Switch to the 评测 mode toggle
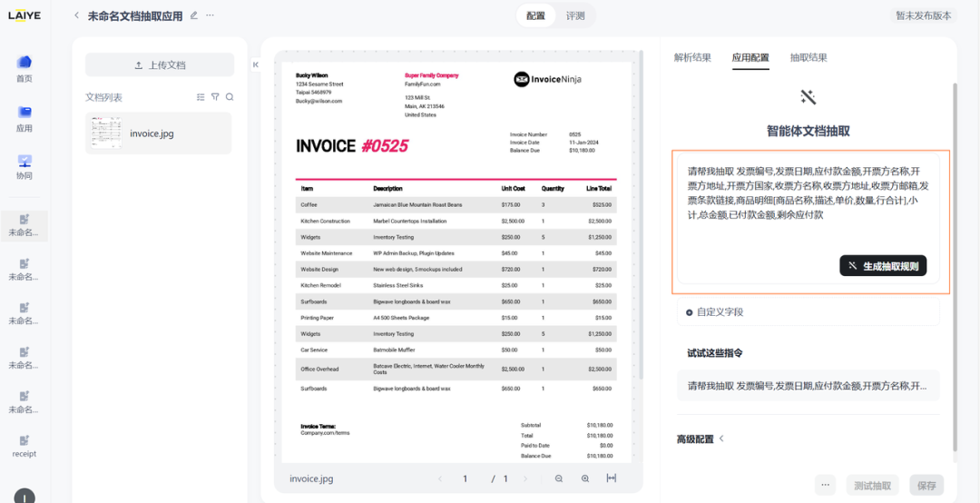This screenshot has width=980, height=503. 575,15
